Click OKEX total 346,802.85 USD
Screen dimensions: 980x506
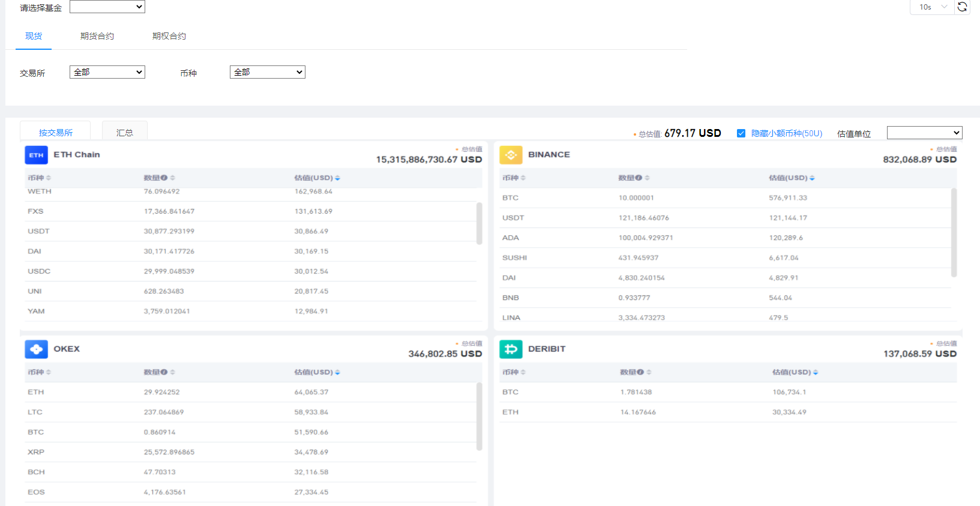445,354
